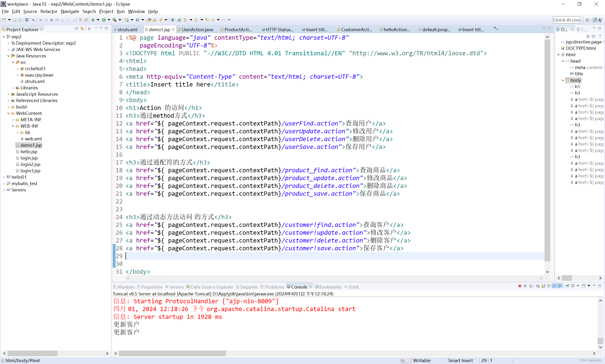This screenshot has height=364, width=605.
Task: Pin the Console view
Action: pos(567,286)
